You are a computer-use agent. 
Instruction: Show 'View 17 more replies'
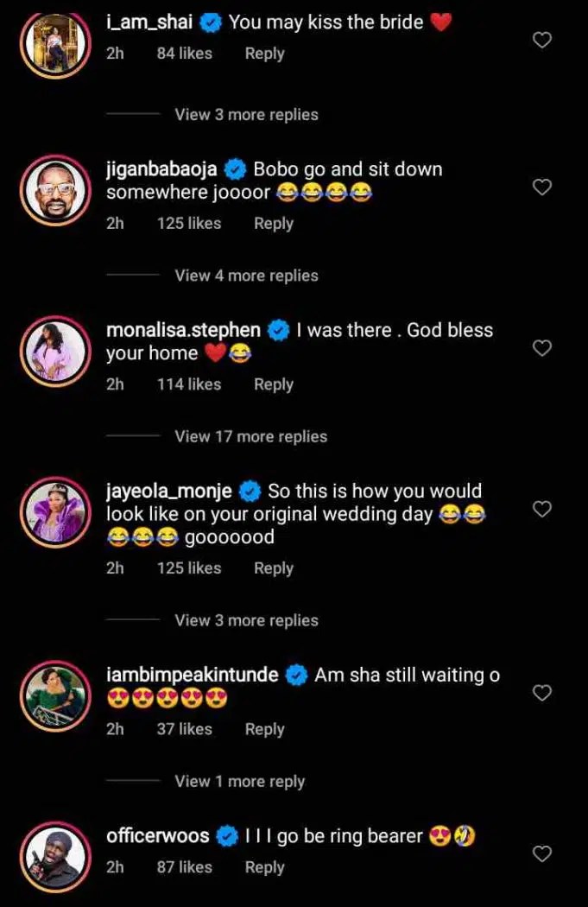click(x=250, y=436)
